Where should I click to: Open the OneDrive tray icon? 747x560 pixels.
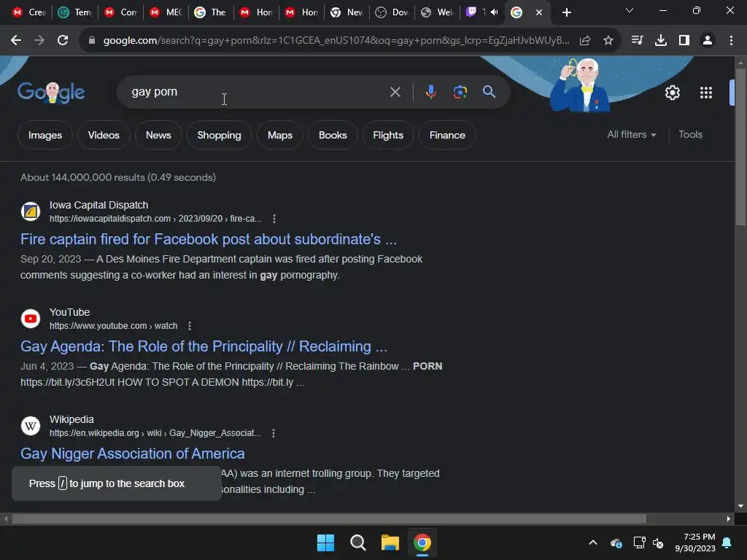pos(616,542)
